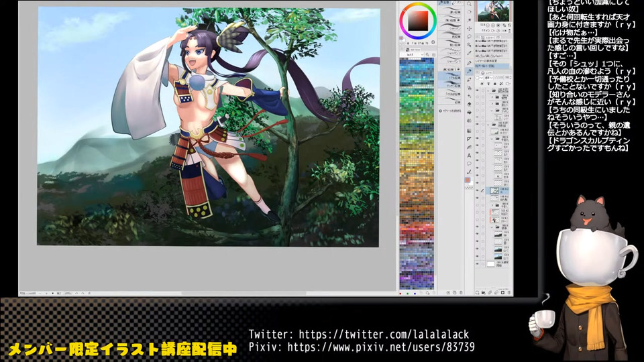Create a new layer folder

[484, 293]
